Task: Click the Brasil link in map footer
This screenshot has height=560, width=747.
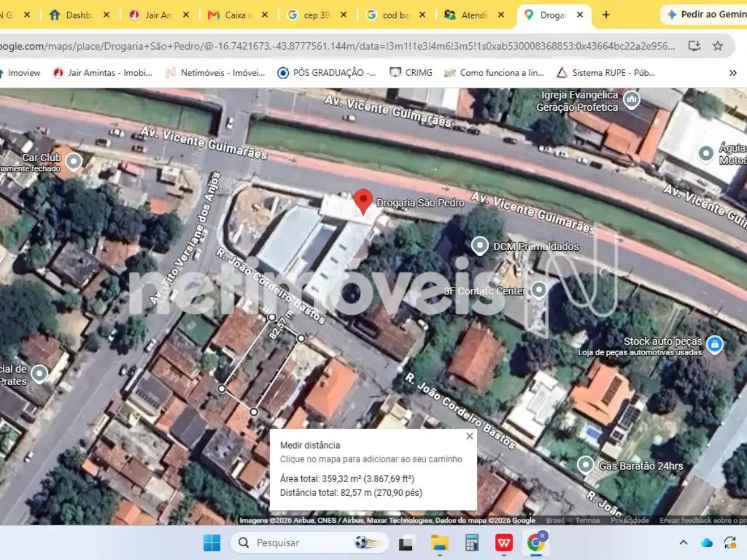Action: coord(555,520)
